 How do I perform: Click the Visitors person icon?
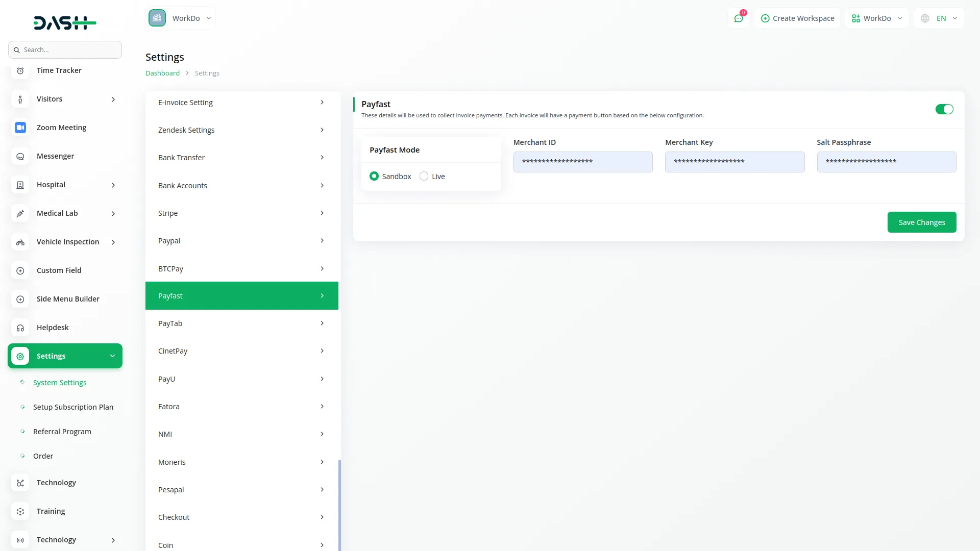tap(20, 99)
